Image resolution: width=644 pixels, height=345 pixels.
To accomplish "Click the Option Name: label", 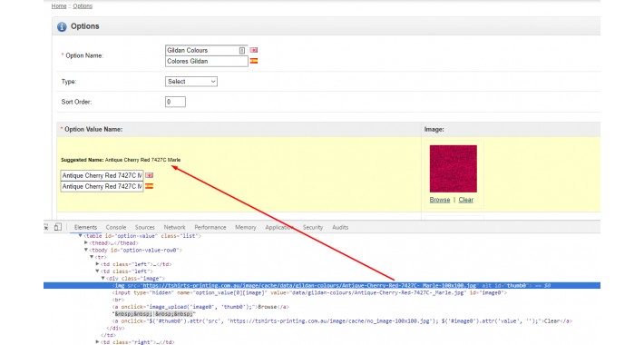I will click(x=83, y=55).
